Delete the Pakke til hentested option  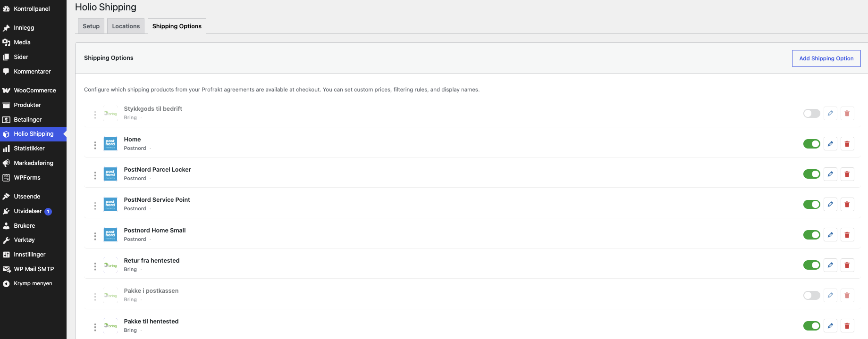coord(847,326)
